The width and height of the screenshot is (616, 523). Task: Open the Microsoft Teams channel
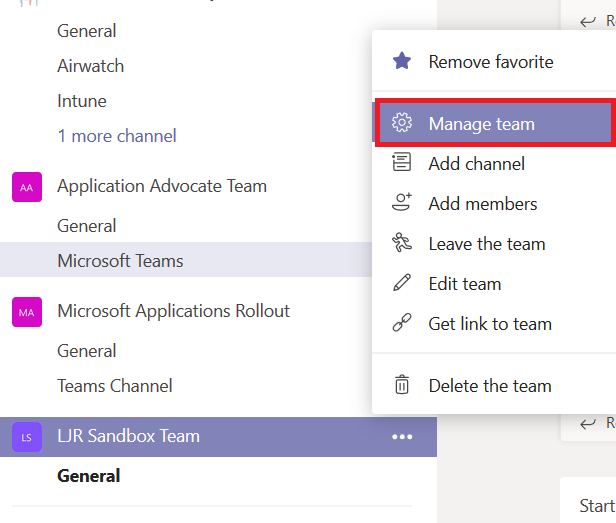pos(186,260)
